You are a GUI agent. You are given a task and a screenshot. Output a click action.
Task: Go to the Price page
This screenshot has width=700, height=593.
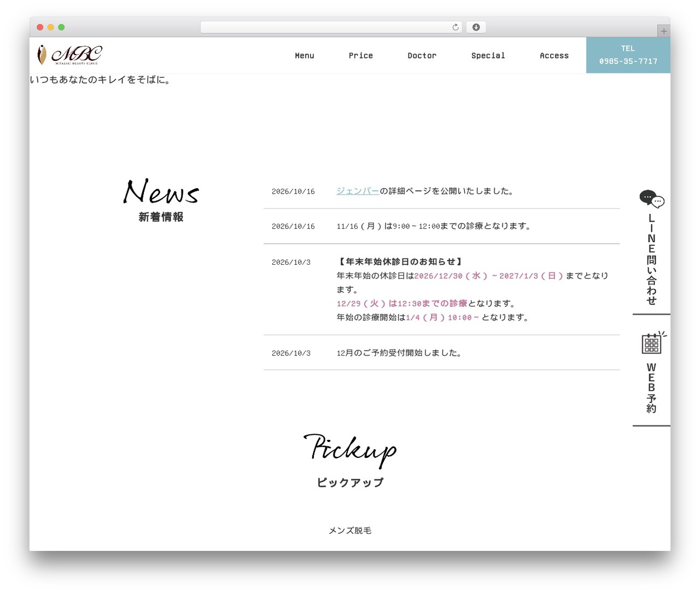tap(361, 55)
